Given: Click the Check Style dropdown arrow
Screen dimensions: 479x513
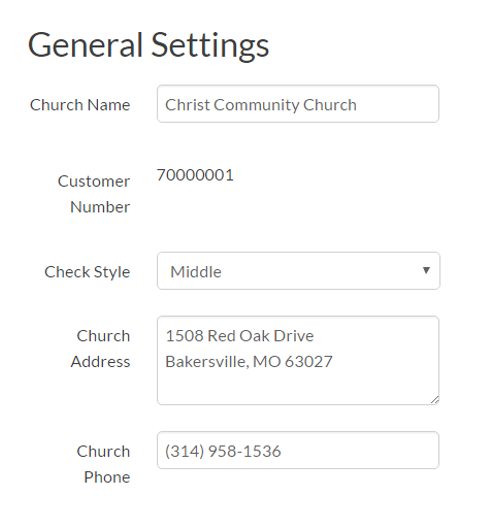Looking at the screenshot, I should point(426,270).
